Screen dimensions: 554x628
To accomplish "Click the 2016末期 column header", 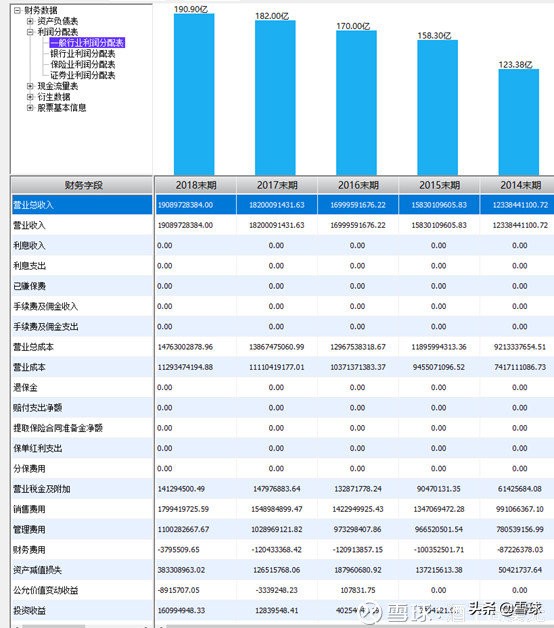I will [358, 185].
